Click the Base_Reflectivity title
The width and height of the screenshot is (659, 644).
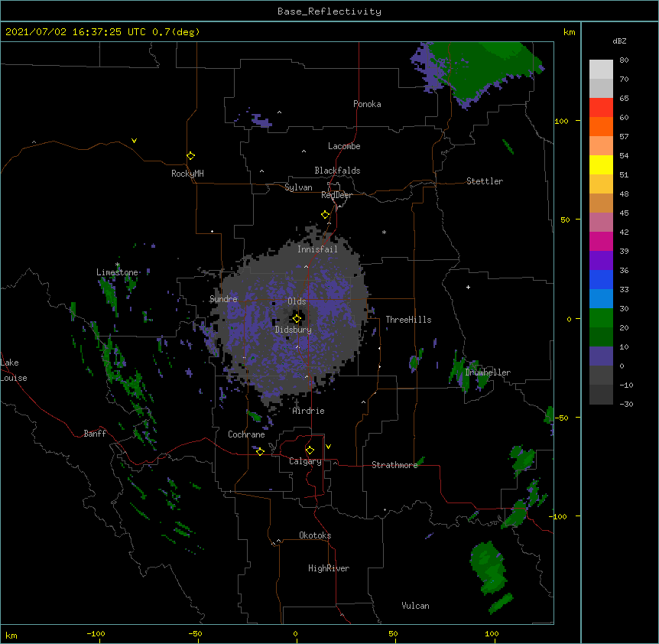point(329,11)
